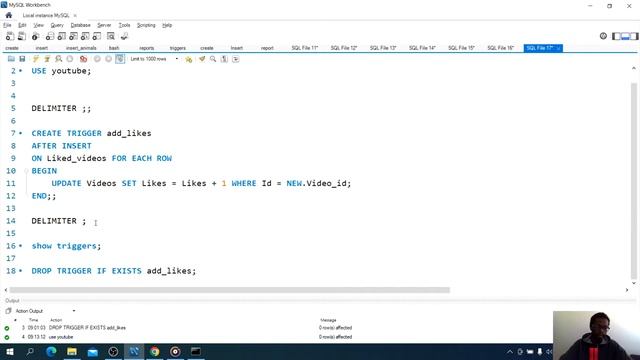
Task: Execute the script with the lightning icon
Action: [x=36, y=59]
